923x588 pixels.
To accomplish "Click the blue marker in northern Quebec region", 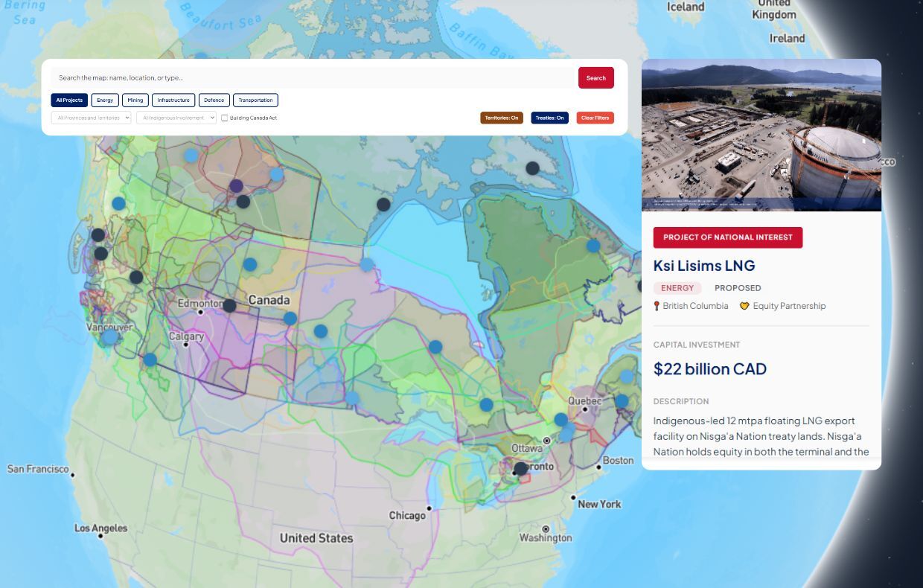I will tap(593, 246).
